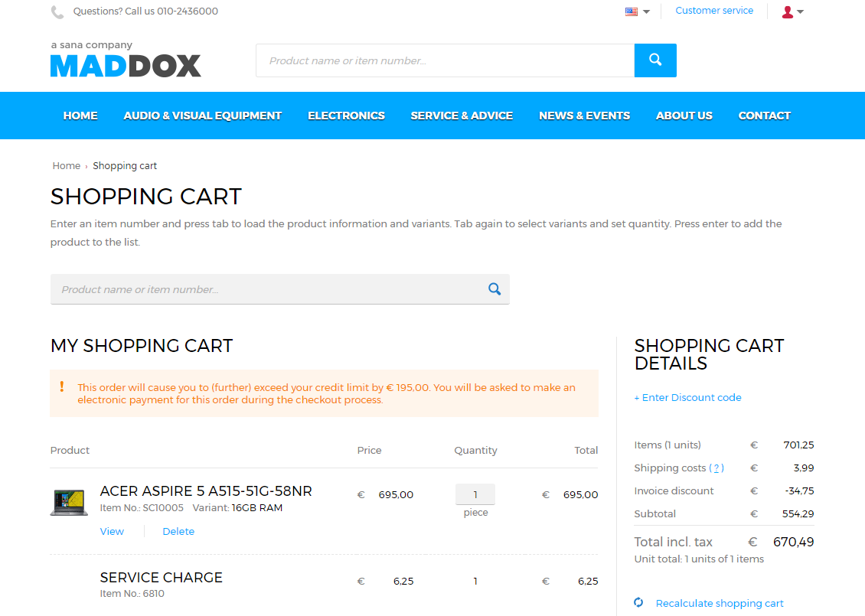
Task: View the Acer Aspire product
Action: 112,531
